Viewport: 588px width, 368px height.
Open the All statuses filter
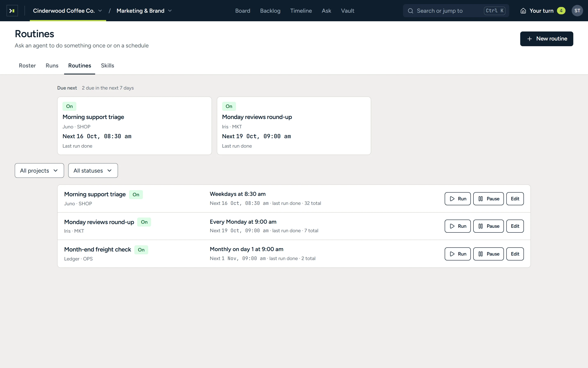point(93,170)
